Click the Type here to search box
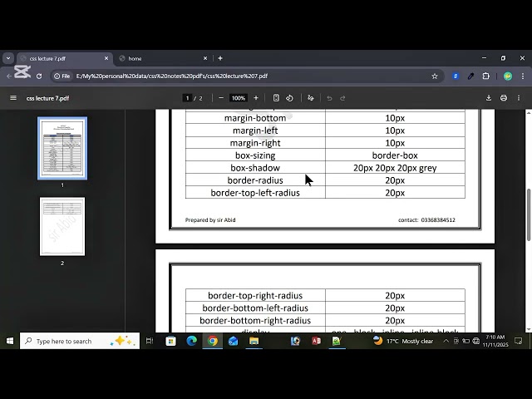 pos(80,341)
